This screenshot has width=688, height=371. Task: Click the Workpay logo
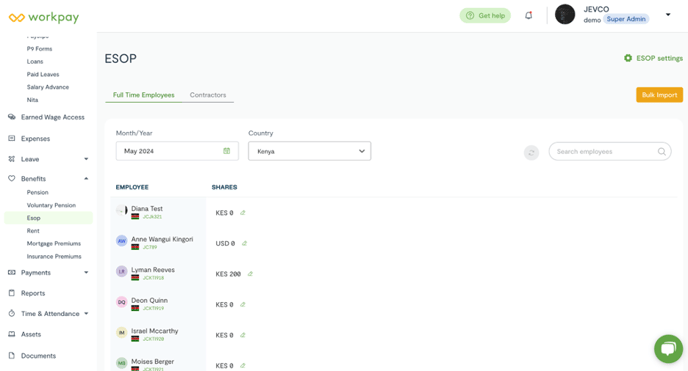pos(44,18)
